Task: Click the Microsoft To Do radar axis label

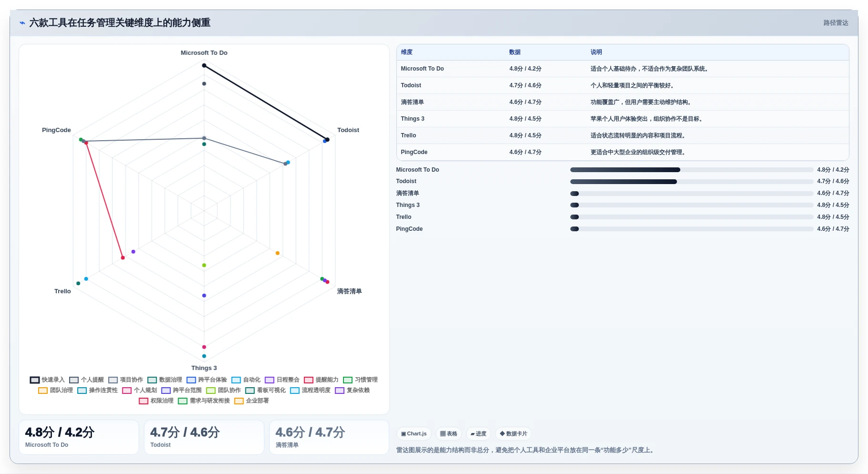Action: tap(204, 53)
